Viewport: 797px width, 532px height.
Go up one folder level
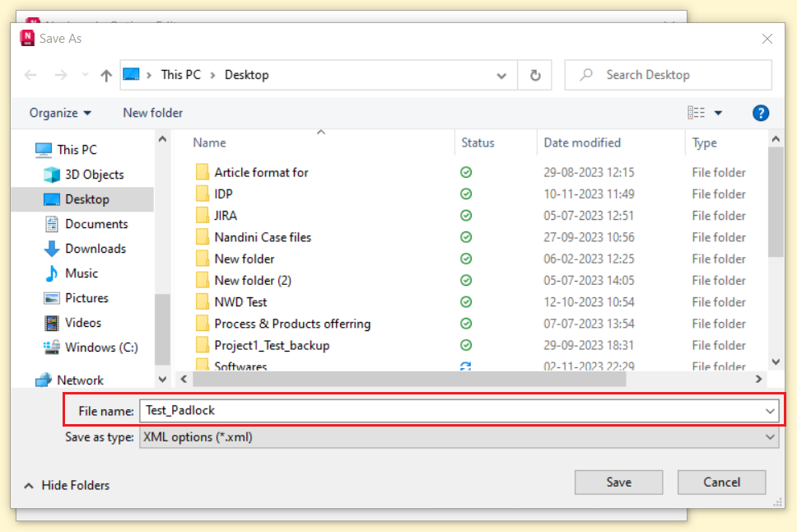coord(105,75)
